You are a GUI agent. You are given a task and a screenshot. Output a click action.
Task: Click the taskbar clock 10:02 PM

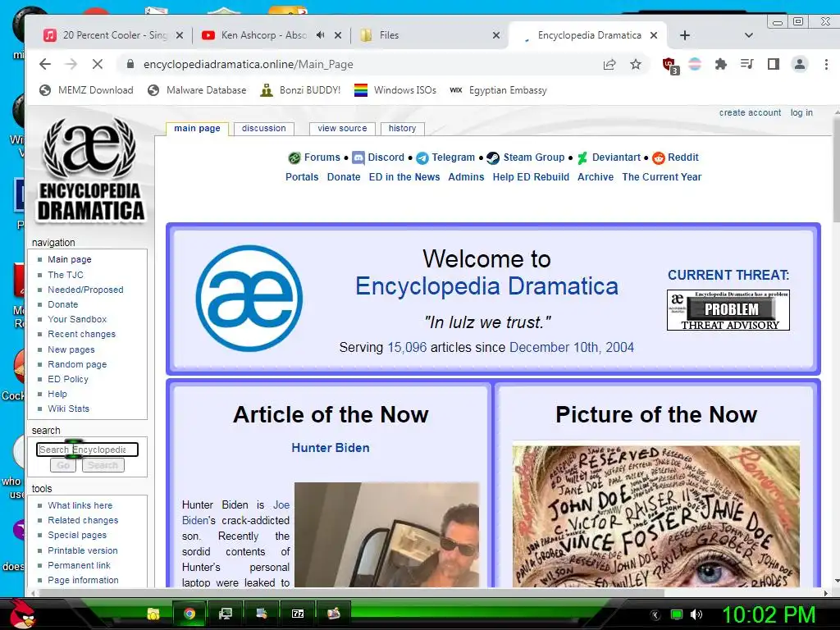(x=769, y=614)
